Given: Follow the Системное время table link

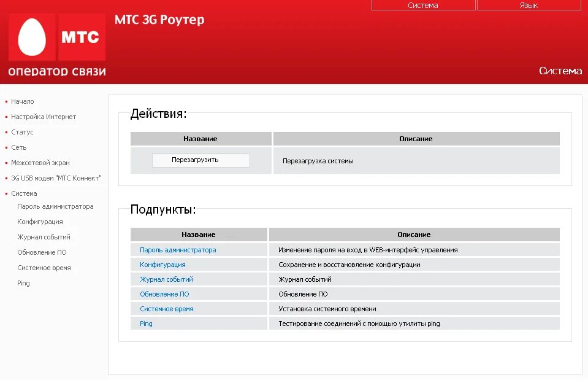Looking at the screenshot, I should click(x=167, y=309).
